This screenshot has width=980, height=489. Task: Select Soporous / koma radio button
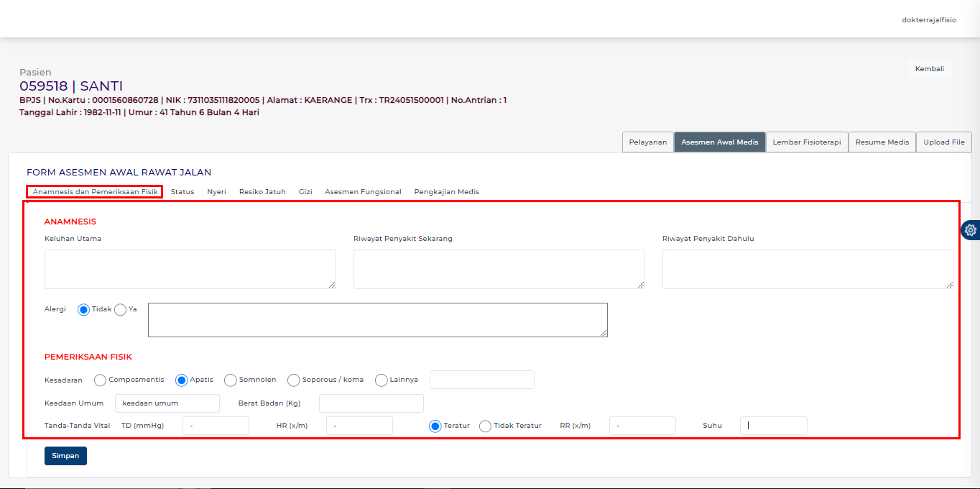[293, 380]
